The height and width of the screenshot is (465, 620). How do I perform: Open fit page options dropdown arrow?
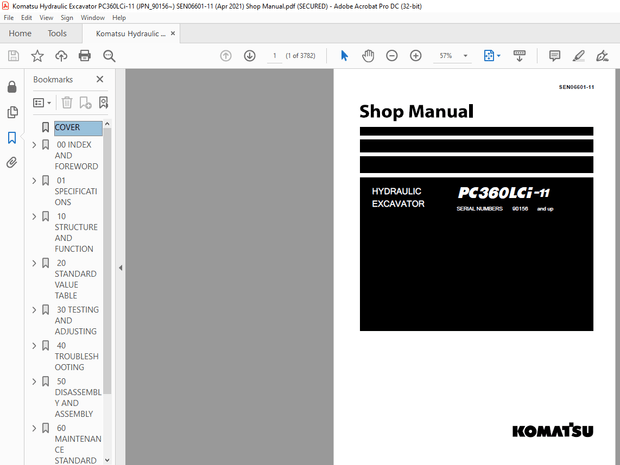coord(499,56)
